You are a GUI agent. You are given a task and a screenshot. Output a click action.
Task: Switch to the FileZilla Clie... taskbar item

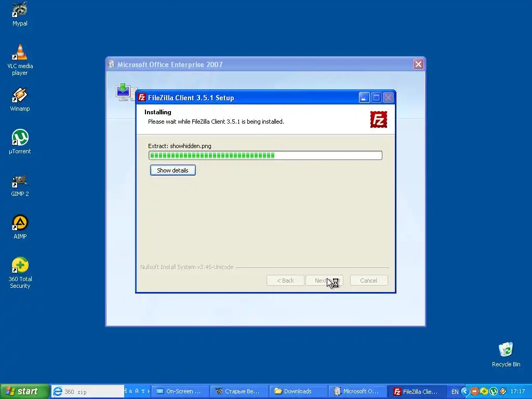416,392
